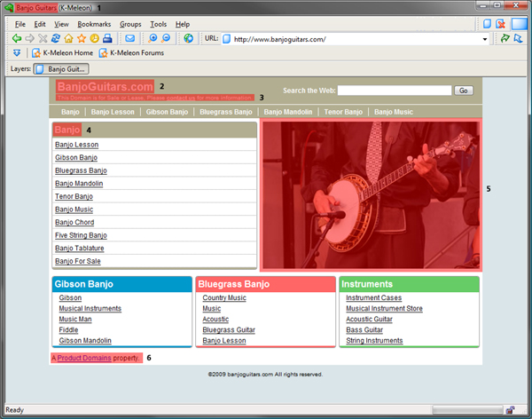Select the Banjo Guit... layer tab

[61, 69]
